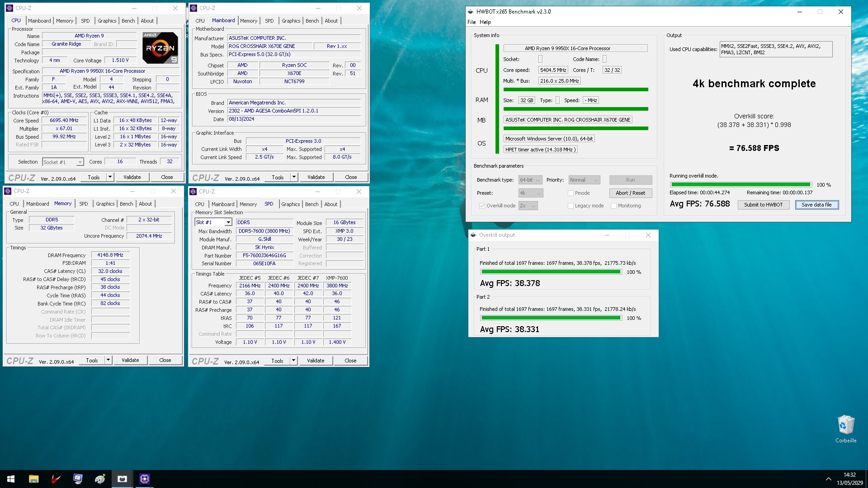Image resolution: width=868 pixels, height=488 pixels.
Task: Click DRAM Frequency field 4148.8 MHz
Action: tap(110, 255)
